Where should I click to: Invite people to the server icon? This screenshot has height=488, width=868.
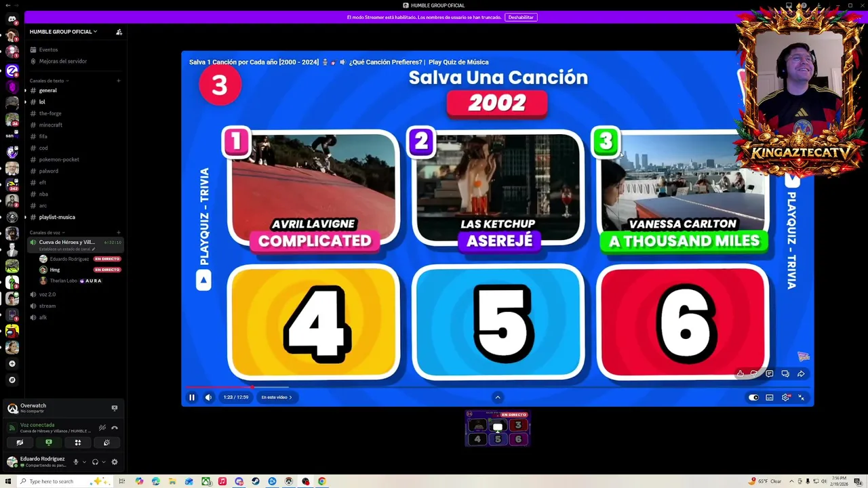[119, 32]
